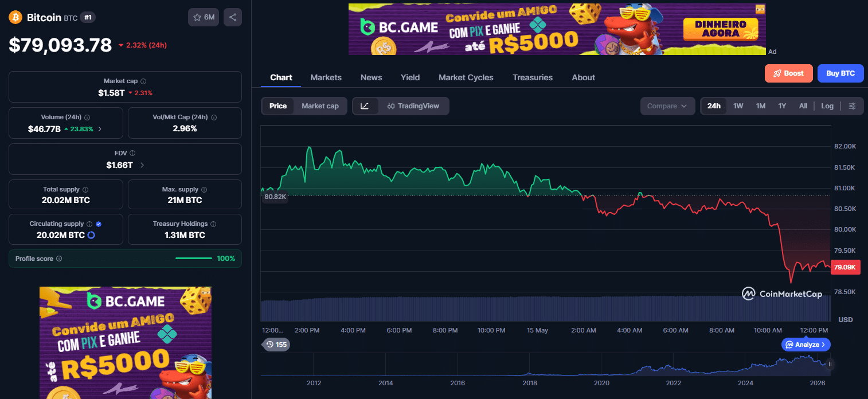Viewport: 868px width, 399px height.
Task: Click the 21M BTC max supply value
Action: click(x=185, y=200)
